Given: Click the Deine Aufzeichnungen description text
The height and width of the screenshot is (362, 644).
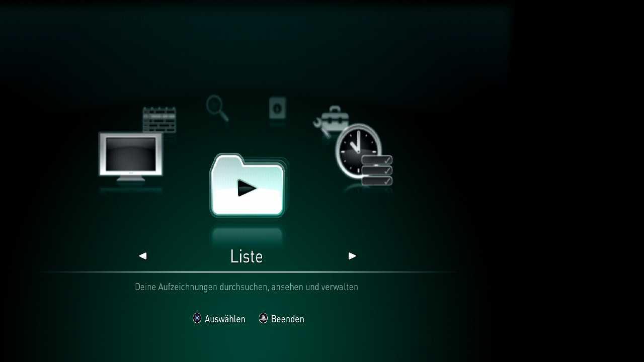Looking at the screenshot, I should [x=247, y=287].
